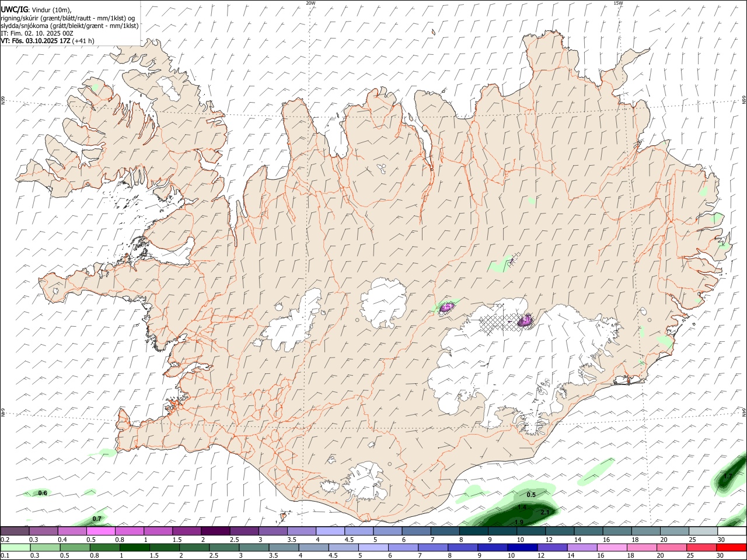Click the 1.7 precipitation value offshore southeast
The width and height of the screenshot is (747, 560).
(x=728, y=477)
